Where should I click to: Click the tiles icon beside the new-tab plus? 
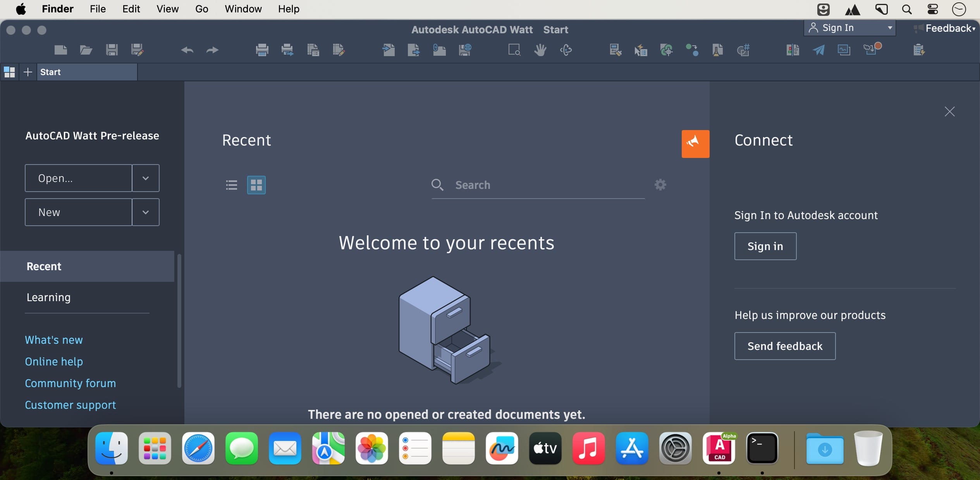coord(9,72)
